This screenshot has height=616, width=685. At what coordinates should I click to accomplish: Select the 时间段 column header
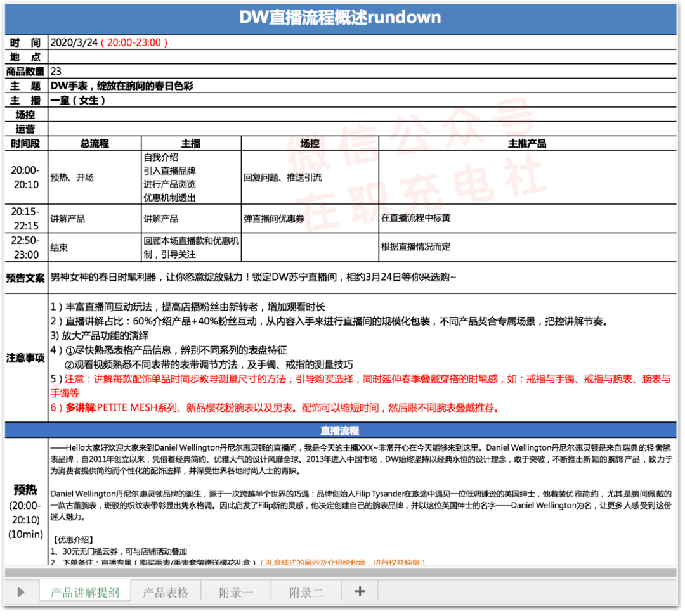coord(26,143)
